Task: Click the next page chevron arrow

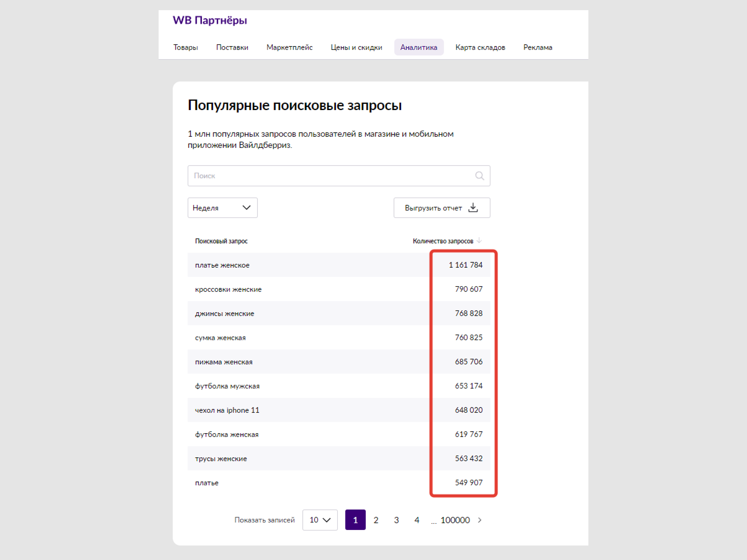Action: (479, 520)
